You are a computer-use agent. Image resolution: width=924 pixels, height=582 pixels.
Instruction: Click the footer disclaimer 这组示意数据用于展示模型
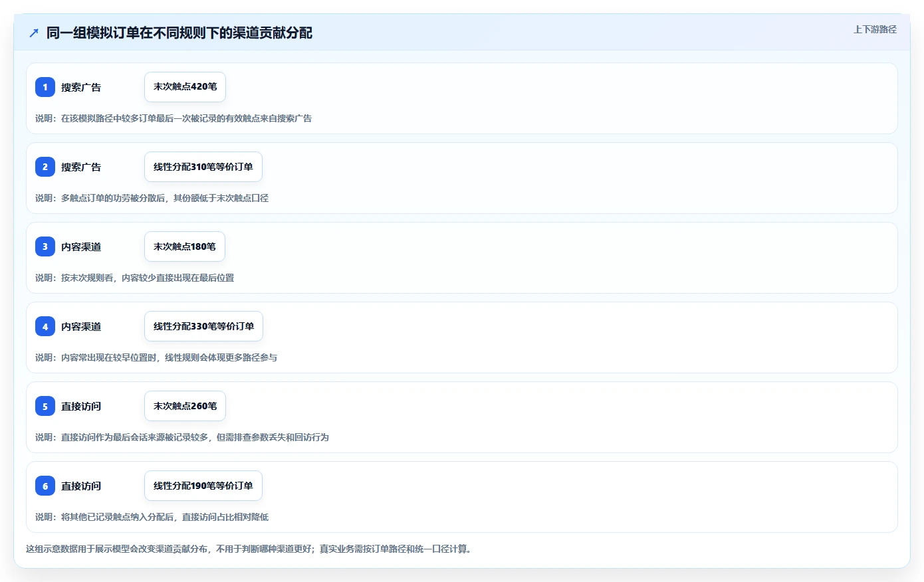point(249,549)
